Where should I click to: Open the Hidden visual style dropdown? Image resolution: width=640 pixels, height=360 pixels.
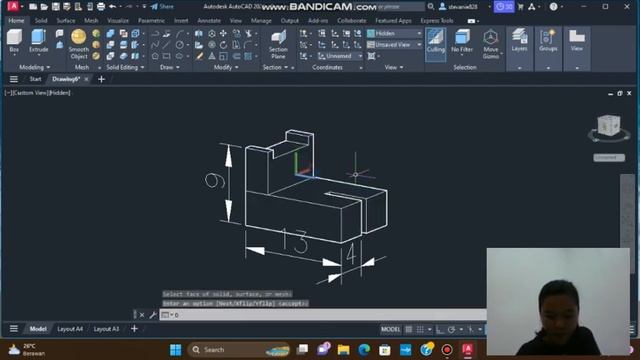pos(394,33)
